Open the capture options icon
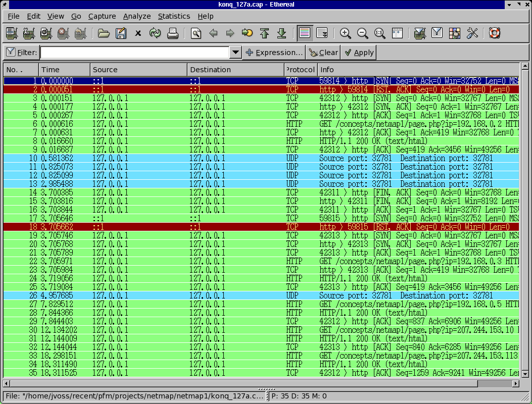532x404 pixels. [29, 33]
